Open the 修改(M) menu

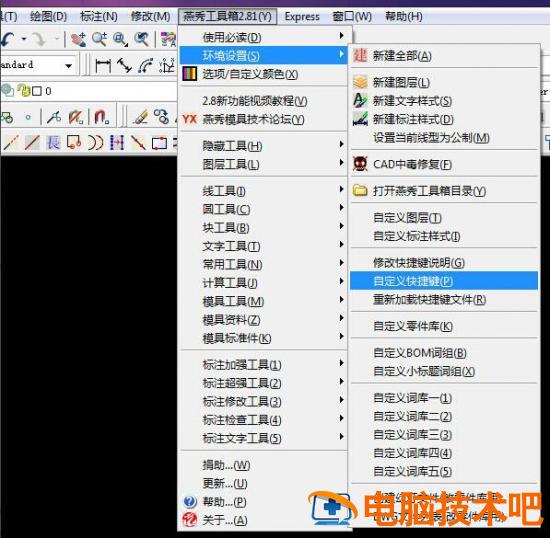(x=150, y=16)
